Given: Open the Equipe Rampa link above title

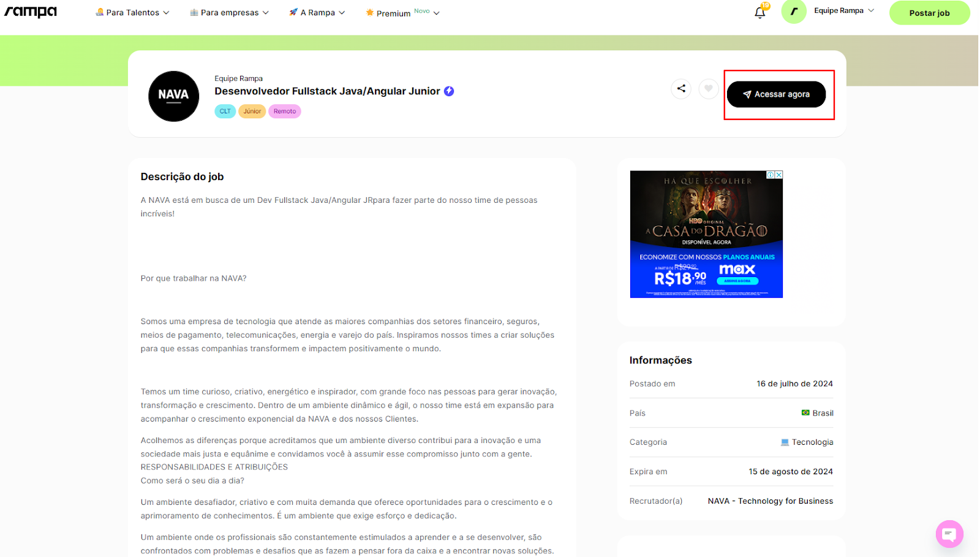Looking at the screenshot, I should pos(238,78).
